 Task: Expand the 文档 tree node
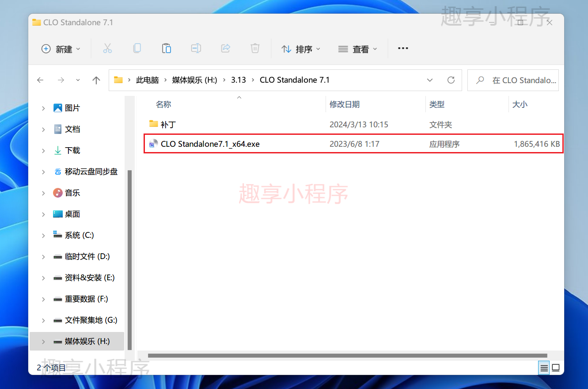click(43, 130)
